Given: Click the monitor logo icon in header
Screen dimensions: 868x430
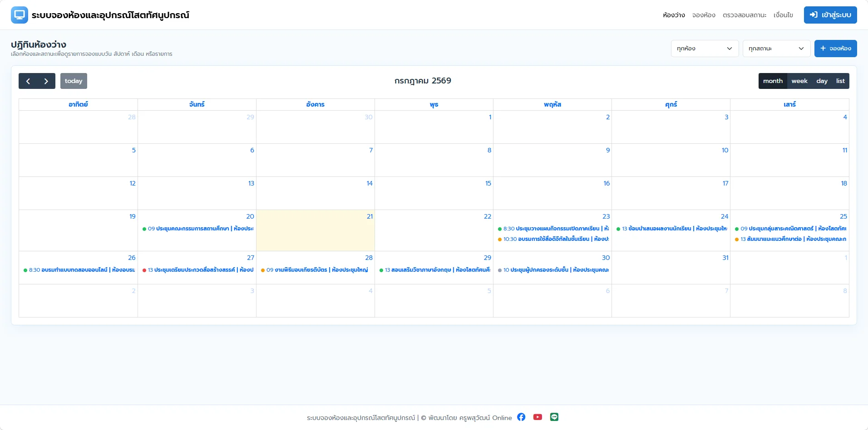Looking at the screenshot, I should pos(19,15).
